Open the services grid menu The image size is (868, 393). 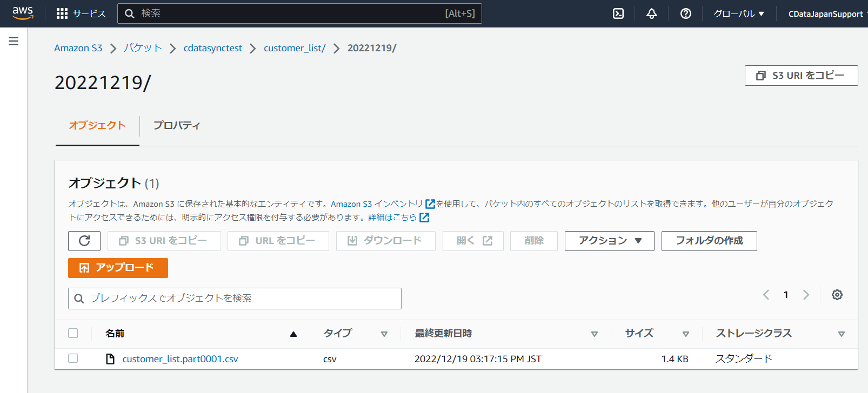pyautogui.click(x=62, y=13)
